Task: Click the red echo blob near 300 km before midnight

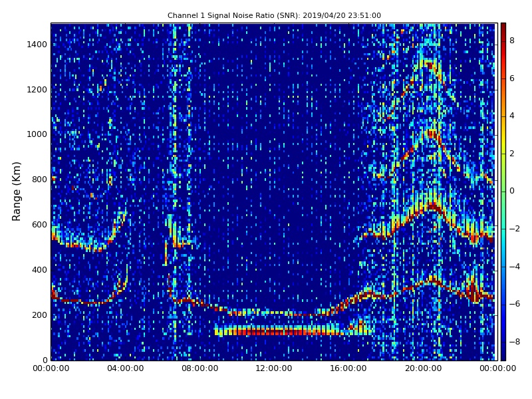Action: click(473, 292)
